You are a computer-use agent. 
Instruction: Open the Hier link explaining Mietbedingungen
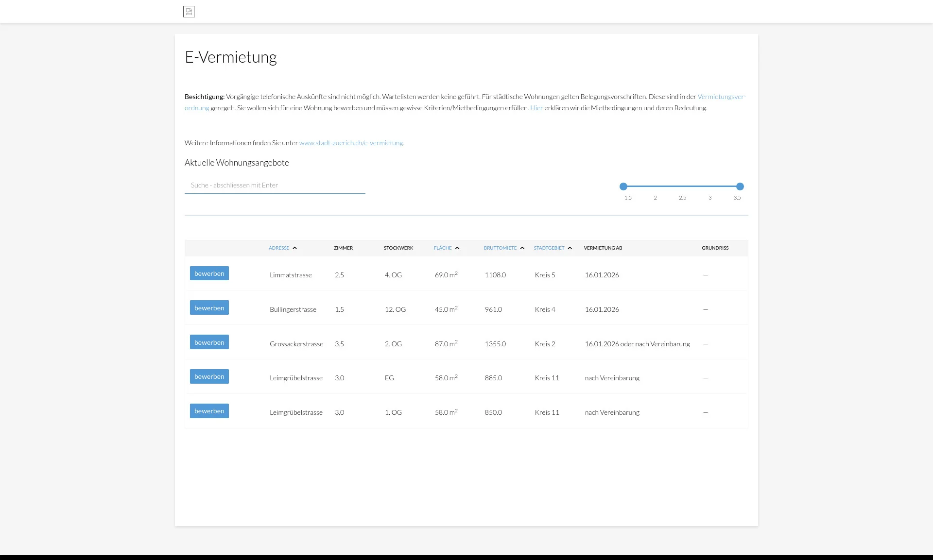point(536,108)
